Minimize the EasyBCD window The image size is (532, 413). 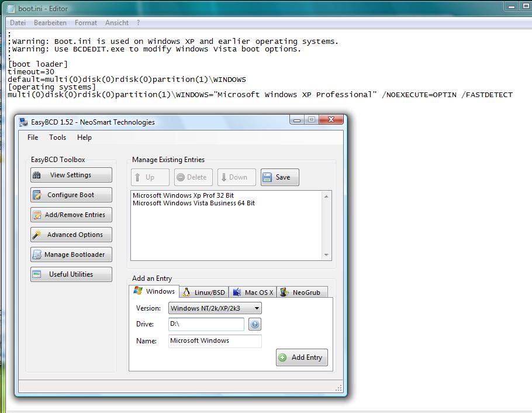tap(297, 120)
